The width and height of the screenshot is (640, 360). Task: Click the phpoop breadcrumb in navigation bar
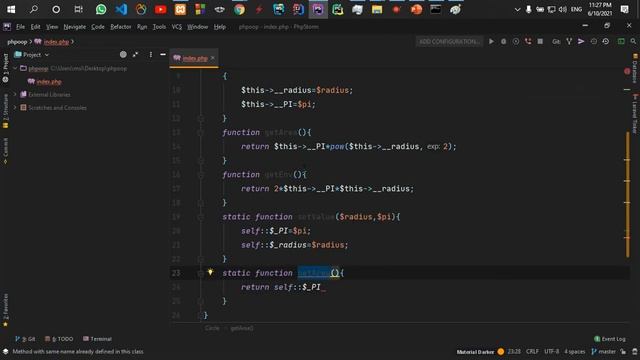[17, 42]
